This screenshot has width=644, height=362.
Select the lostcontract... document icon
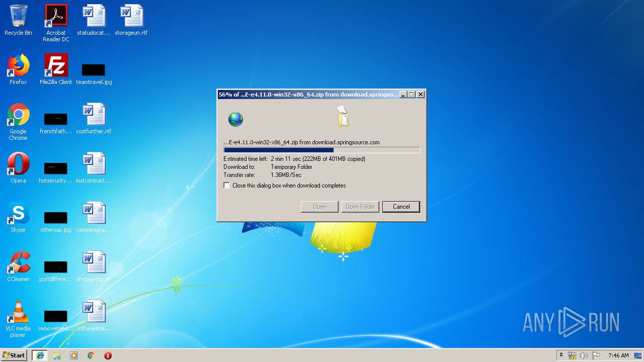point(94,168)
